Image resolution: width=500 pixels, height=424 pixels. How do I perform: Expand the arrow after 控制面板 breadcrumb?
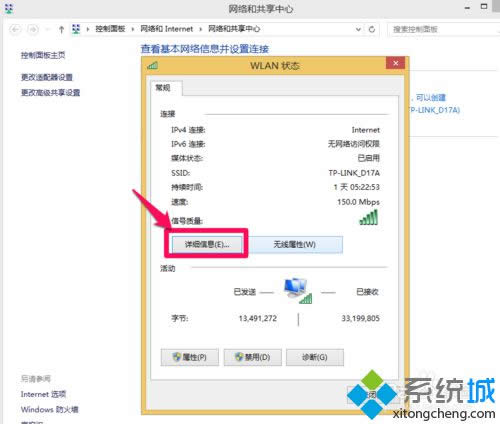tap(133, 29)
